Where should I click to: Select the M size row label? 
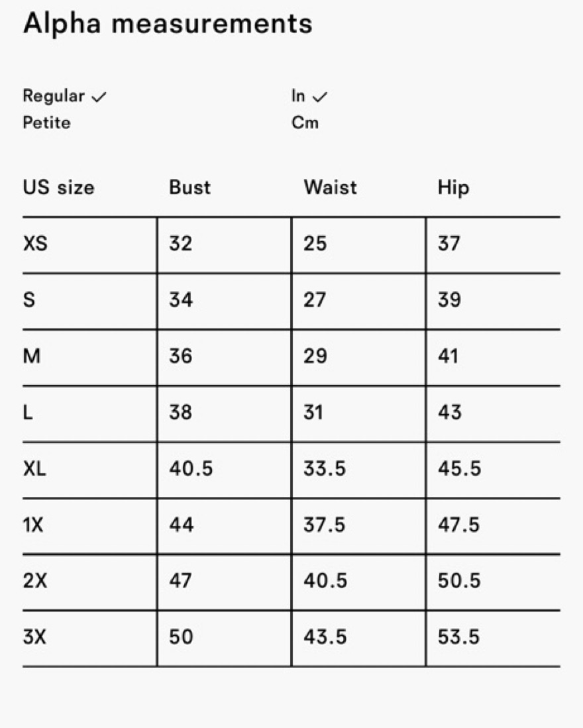point(32,356)
